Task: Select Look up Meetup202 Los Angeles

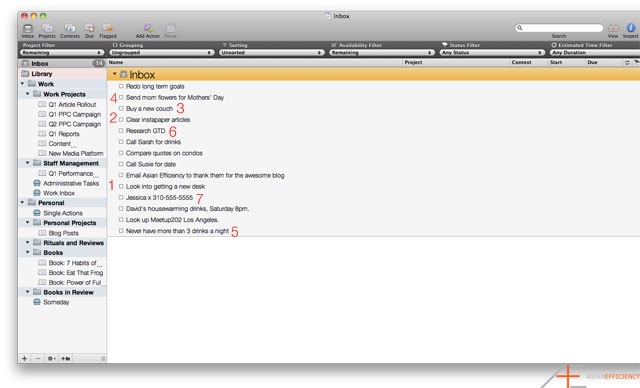Action: click(x=172, y=219)
